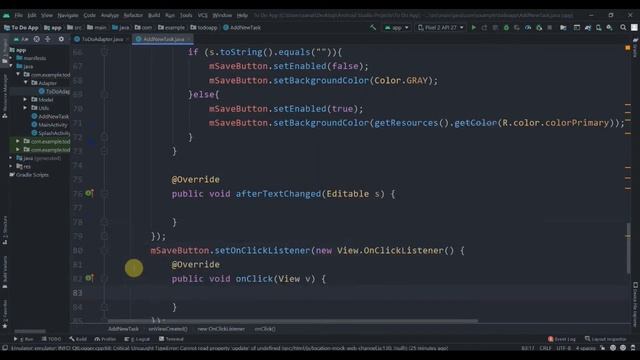Open the VCS menu

click(x=202, y=15)
